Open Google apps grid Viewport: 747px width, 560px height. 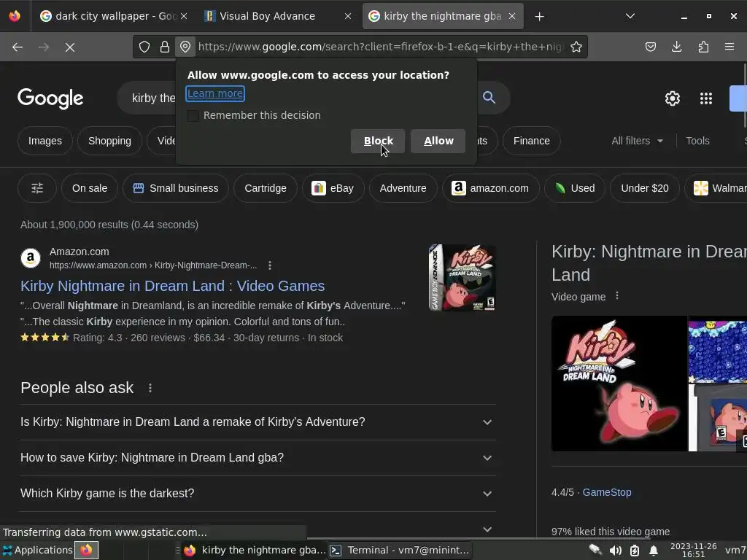click(706, 98)
